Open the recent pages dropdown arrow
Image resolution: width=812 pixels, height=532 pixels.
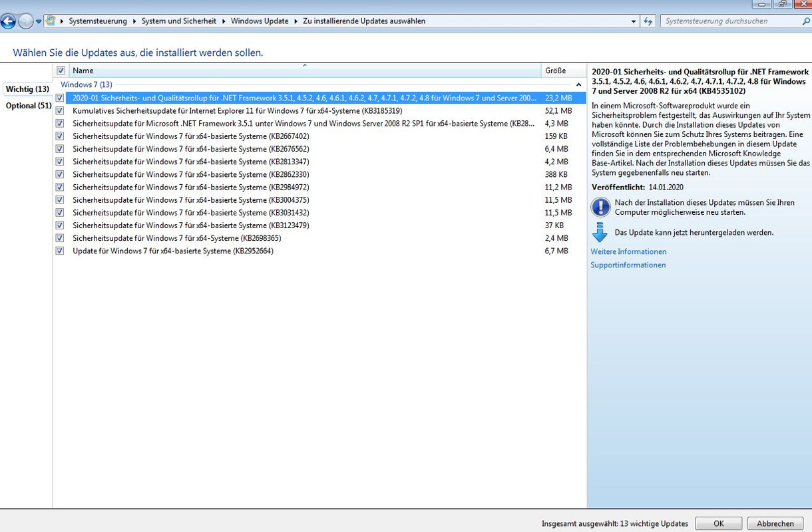tap(39, 21)
